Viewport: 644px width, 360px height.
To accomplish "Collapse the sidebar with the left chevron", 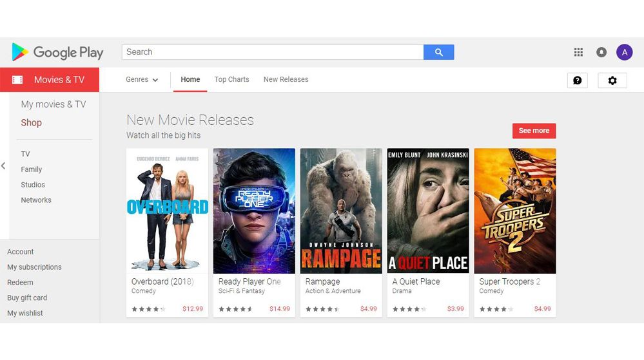I will 3,166.
